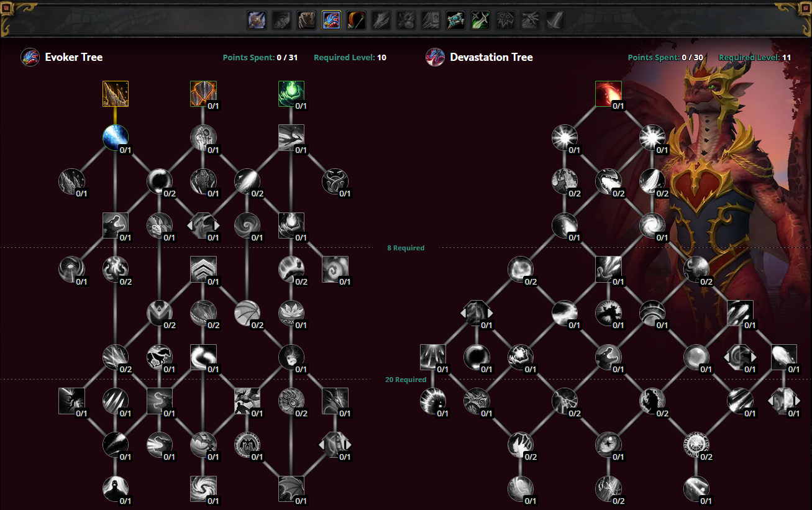Viewport: 812px width, 510px height.
Task: Select the roaring dragon head square talent
Action: [116, 225]
